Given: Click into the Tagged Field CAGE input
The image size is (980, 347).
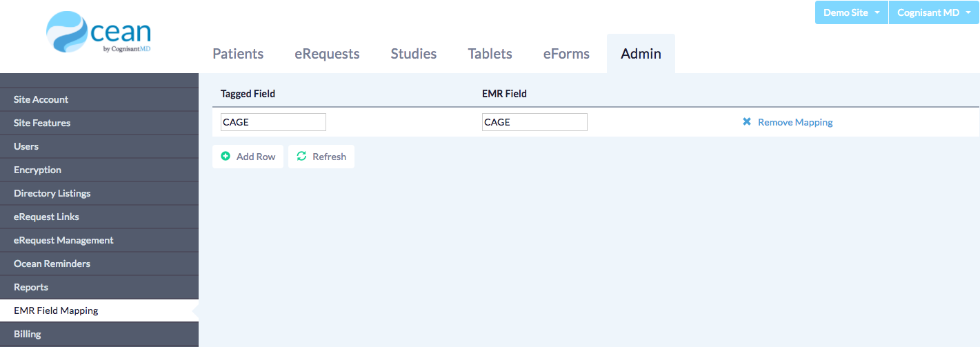Looking at the screenshot, I should tap(273, 122).
